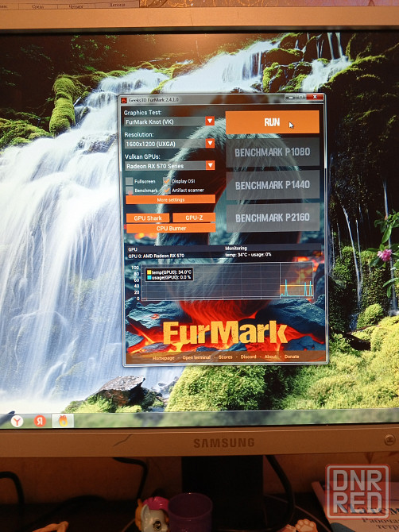Image resolution: width=399 pixels, height=532 pixels.
Task: Toggle the Artifact scanner checkbox
Action: pyautogui.click(x=166, y=190)
